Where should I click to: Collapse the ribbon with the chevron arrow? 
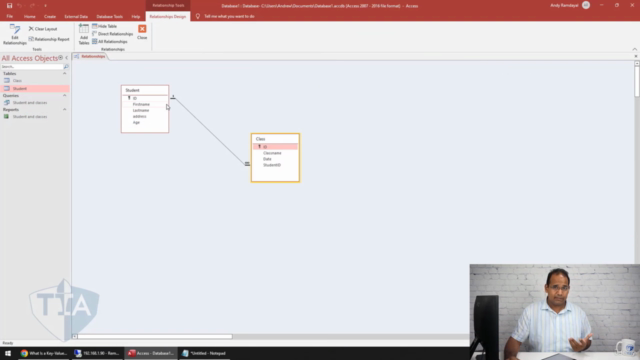[x=635, y=49]
